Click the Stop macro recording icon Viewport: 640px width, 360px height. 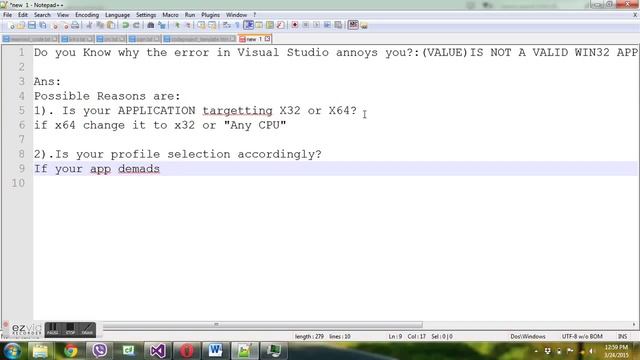pyautogui.click(x=305, y=25)
